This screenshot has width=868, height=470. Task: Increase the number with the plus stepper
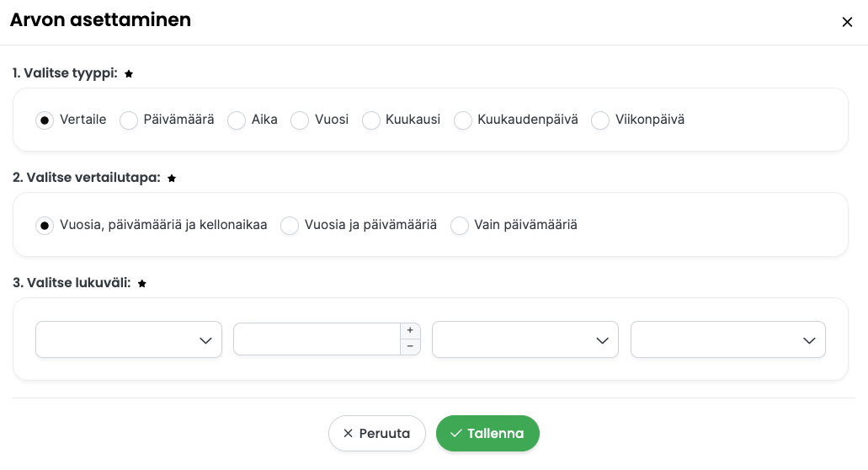[410, 330]
